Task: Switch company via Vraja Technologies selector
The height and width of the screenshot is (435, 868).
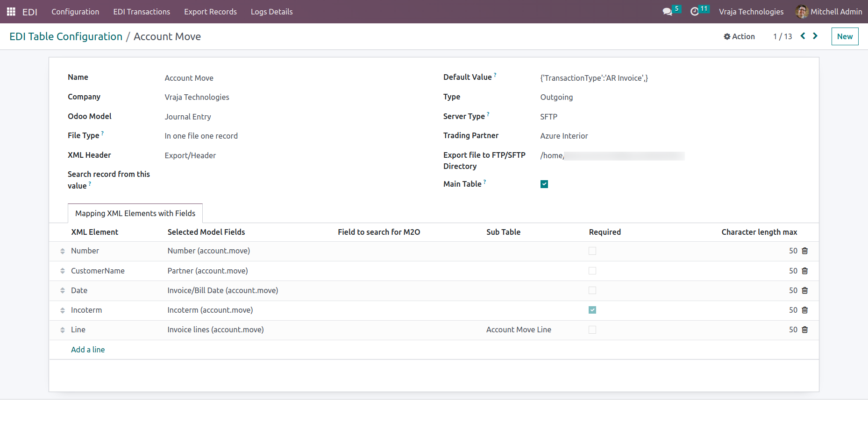Action: [x=751, y=12]
